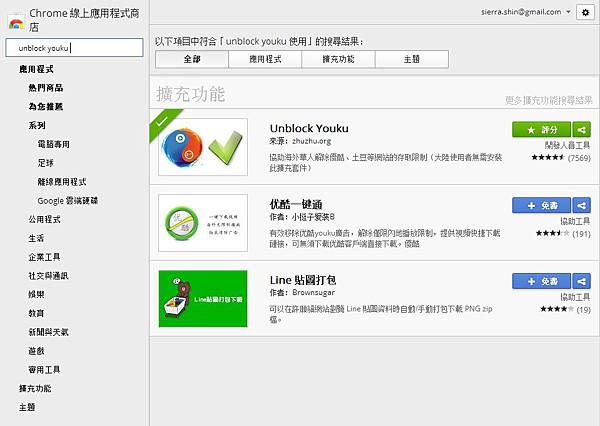Select 應用程式 category in sidebar
Image resolution: width=600 pixels, height=426 pixels.
(36, 69)
